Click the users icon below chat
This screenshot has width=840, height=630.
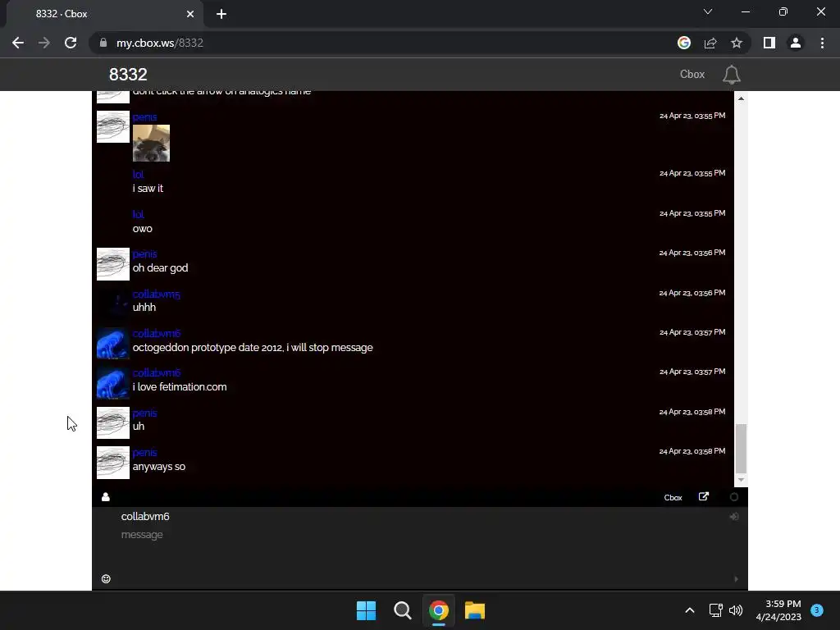point(106,497)
